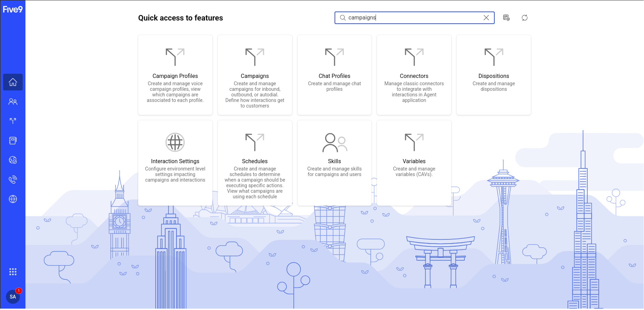Select the routing arrows sidebar icon

(x=13, y=121)
